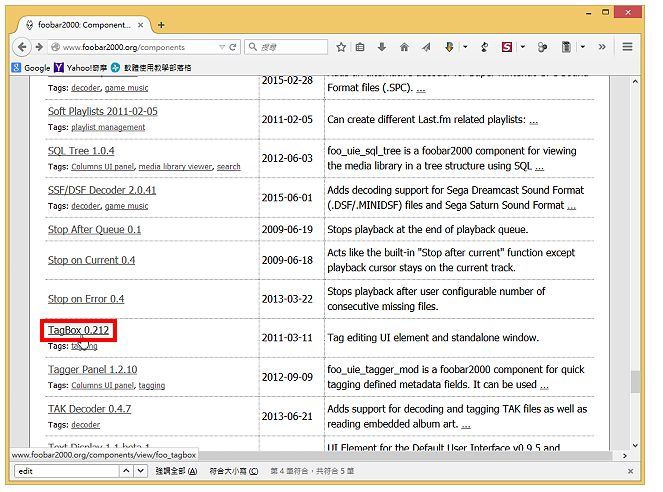Screen dimensions: 663x492
Task: Click the search tag under SQL Tree
Action: pyautogui.click(x=229, y=167)
